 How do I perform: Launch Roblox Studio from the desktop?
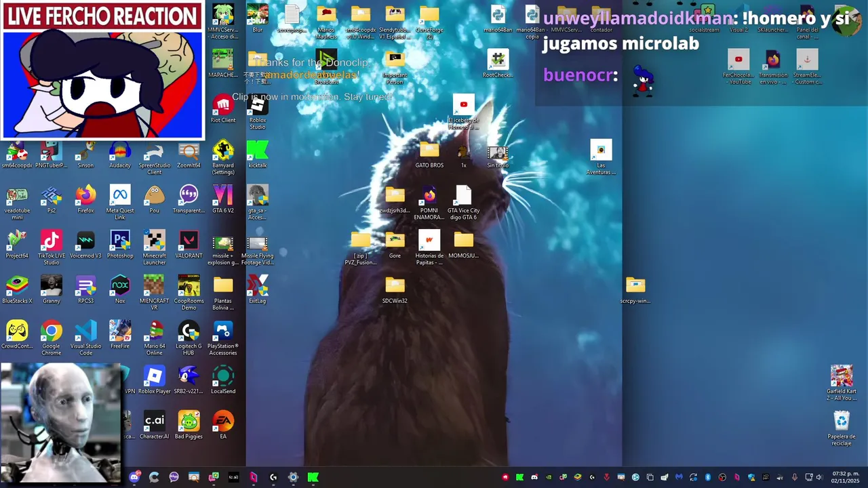(257, 112)
